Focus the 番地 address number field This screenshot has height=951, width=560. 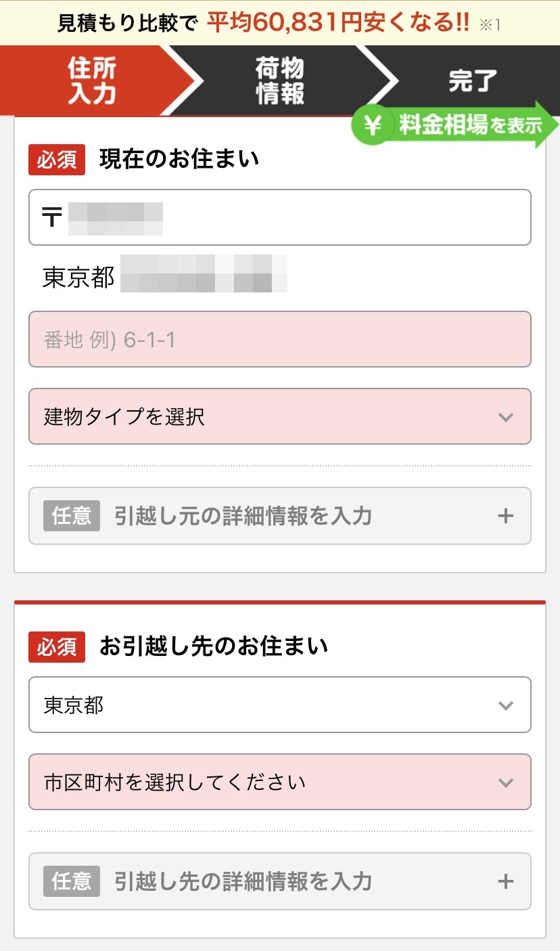coord(280,340)
